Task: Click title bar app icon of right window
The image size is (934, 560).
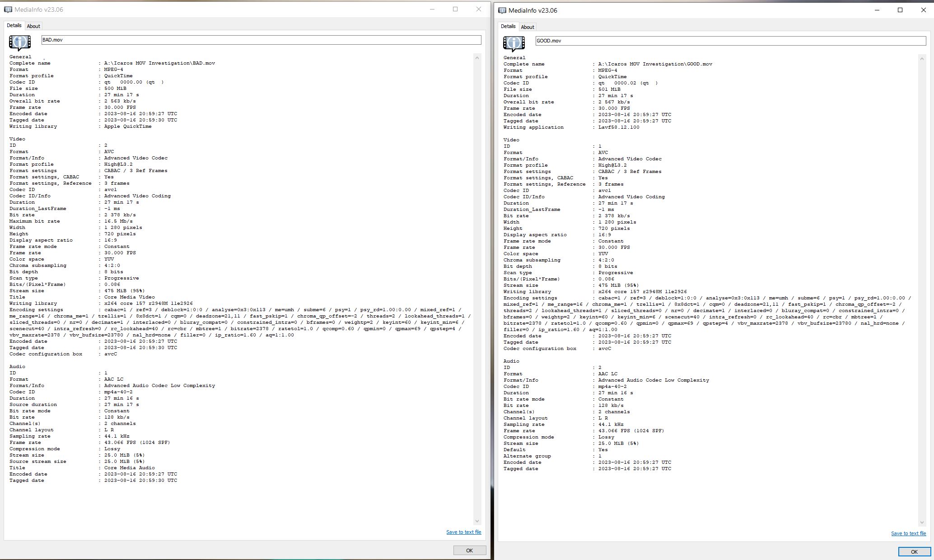Action: pos(502,10)
